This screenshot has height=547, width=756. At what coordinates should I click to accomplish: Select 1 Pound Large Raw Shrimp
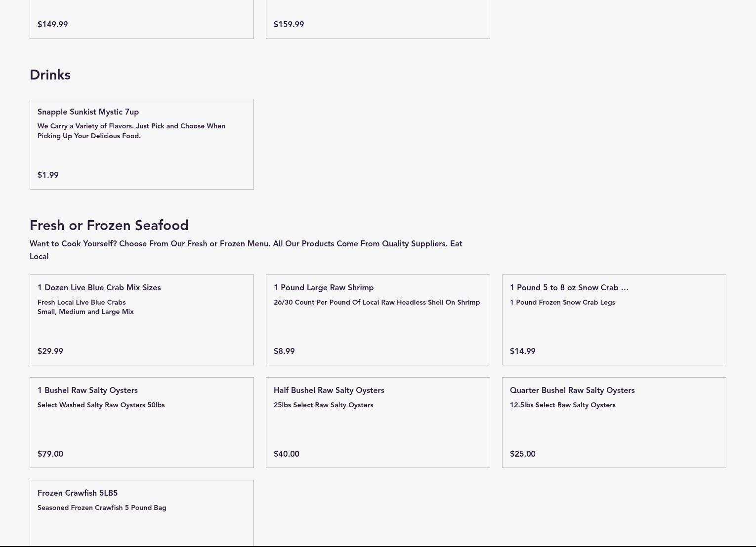point(378,320)
